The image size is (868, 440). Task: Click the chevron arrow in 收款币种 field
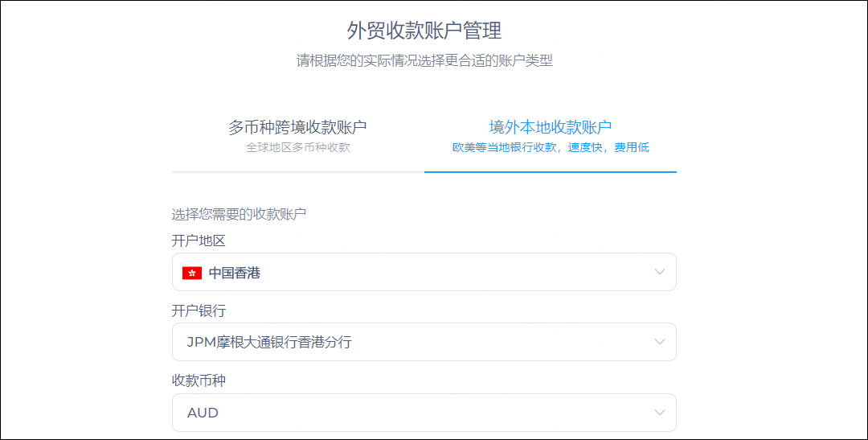click(659, 413)
